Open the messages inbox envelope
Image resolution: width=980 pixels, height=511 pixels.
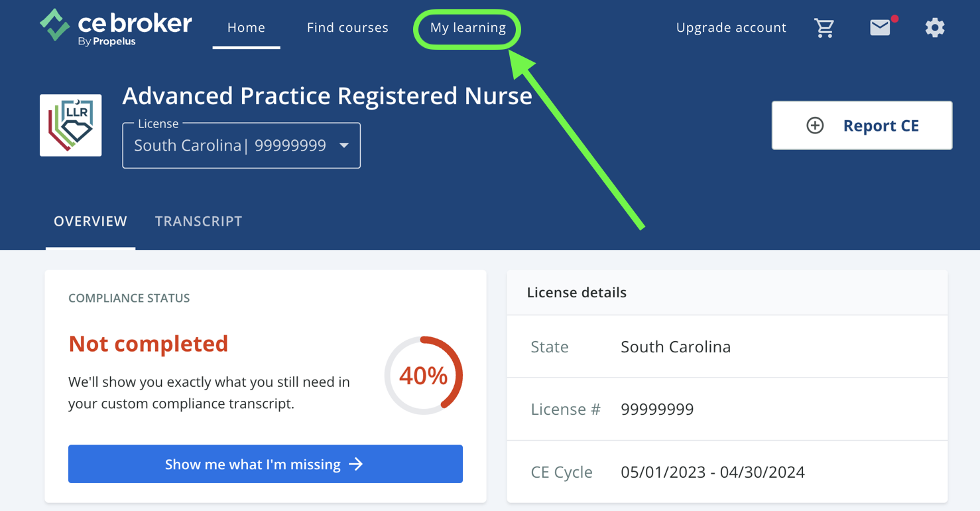click(x=880, y=28)
